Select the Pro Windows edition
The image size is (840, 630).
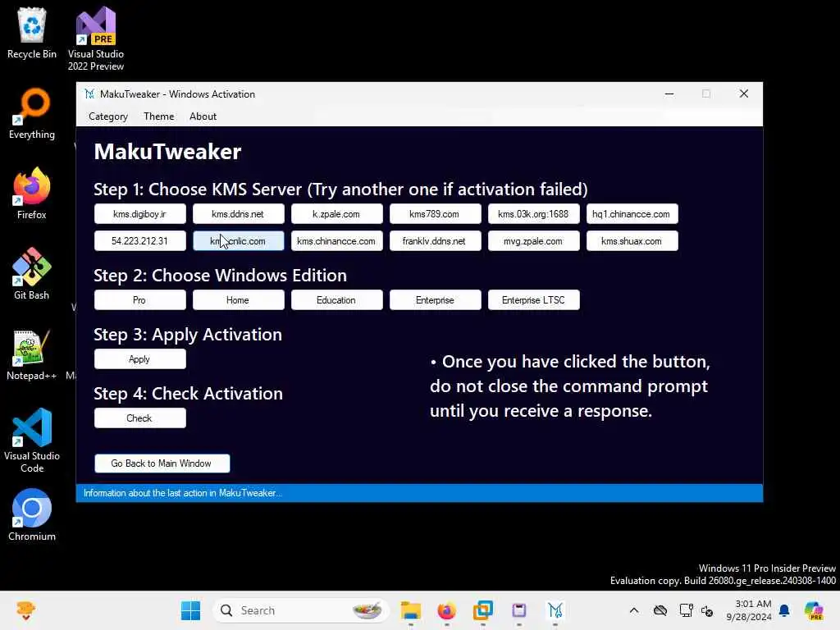139,300
